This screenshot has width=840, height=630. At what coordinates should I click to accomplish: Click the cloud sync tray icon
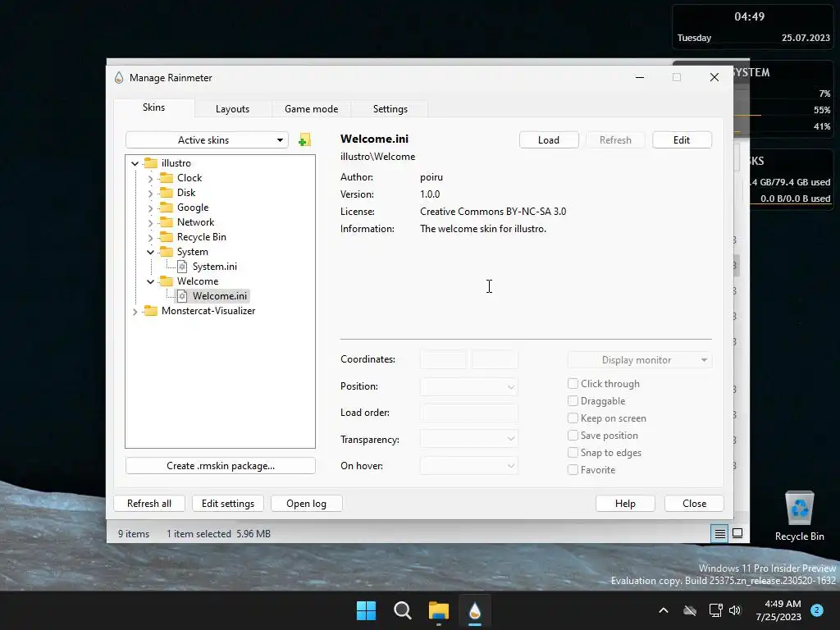690,610
